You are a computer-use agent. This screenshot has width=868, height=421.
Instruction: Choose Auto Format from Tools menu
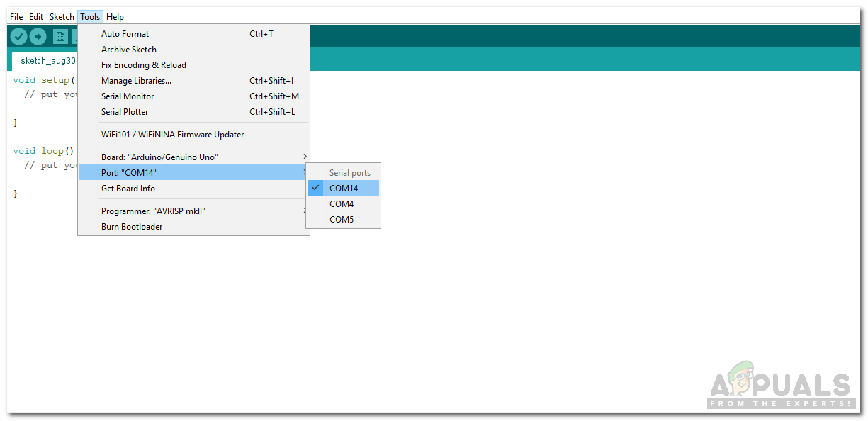point(193,34)
